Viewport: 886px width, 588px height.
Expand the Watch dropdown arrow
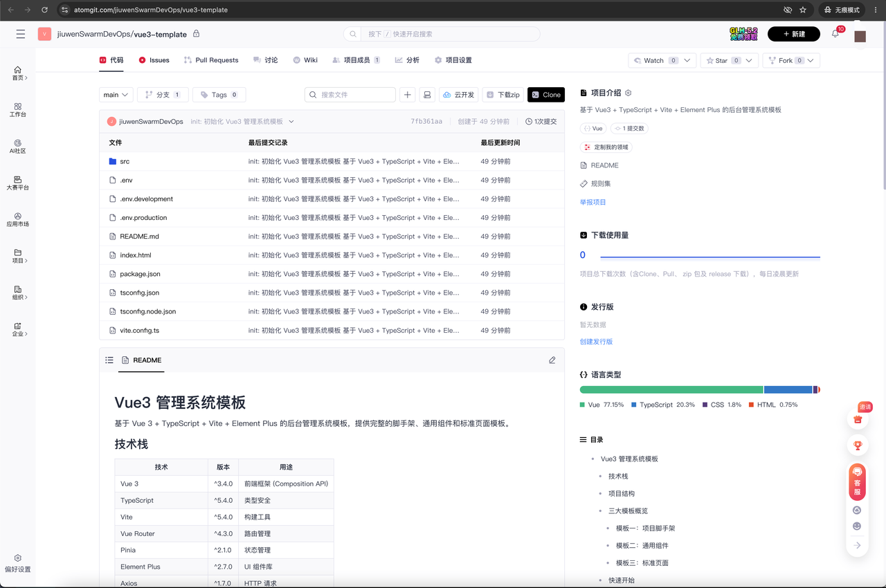point(687,61)
